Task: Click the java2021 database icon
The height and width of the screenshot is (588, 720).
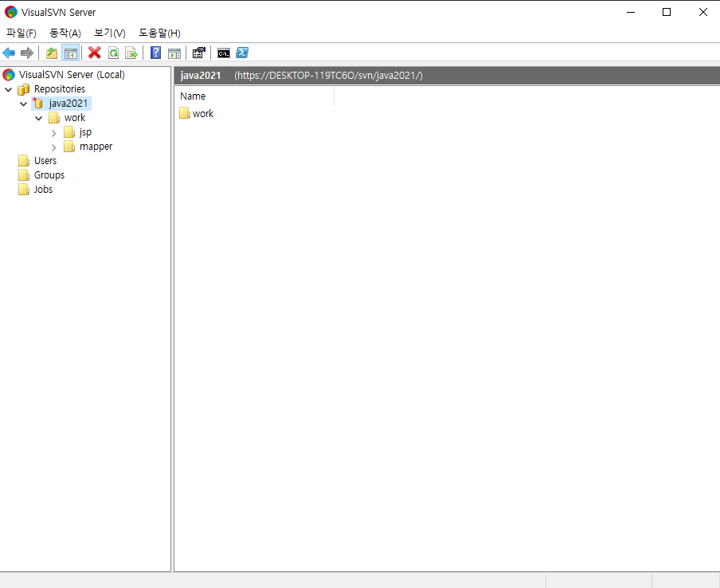Action: (38, 104)
